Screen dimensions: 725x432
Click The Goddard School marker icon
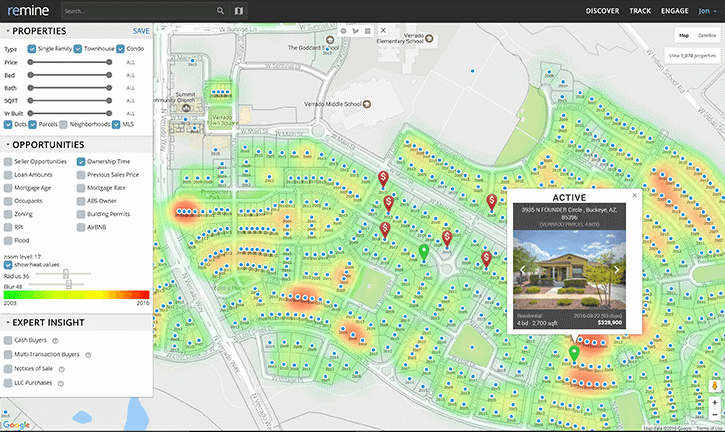330,40
